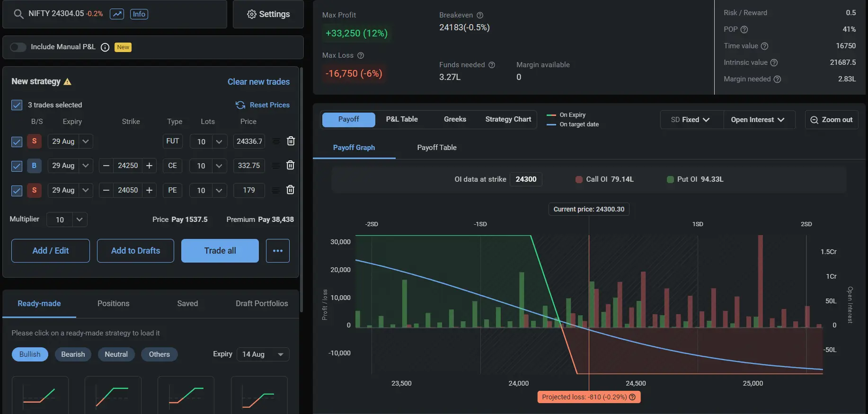Increase the 24050 strike with plus button
This screenshot has width=868, height=414.
(149, 190)
